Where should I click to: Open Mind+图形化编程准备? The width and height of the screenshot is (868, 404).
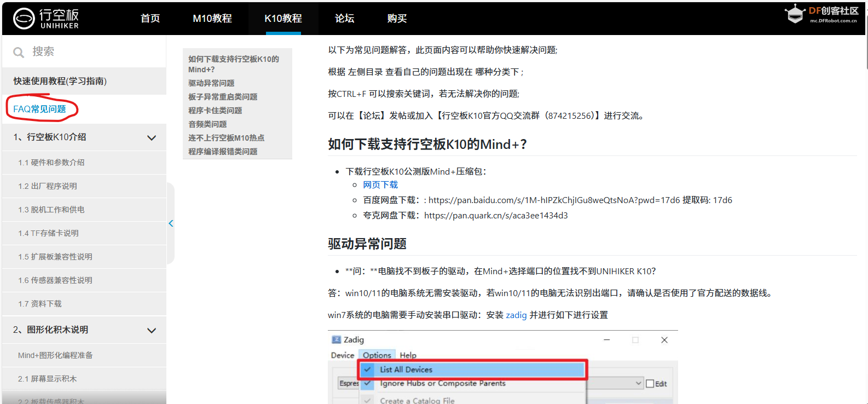point(84,355)
